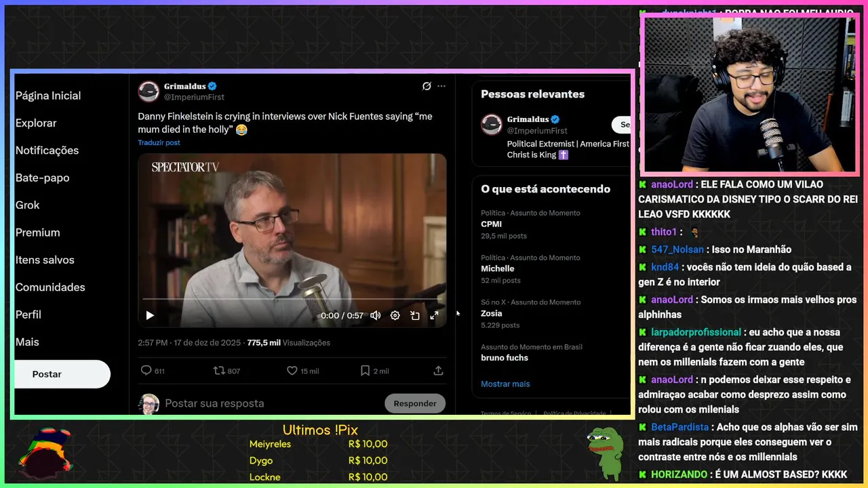This screenshot has width=868, height=488.
Task: Click Grimaldus name in Pessoas relevantes
Action: pyautogui.click(x=528, y=119)
